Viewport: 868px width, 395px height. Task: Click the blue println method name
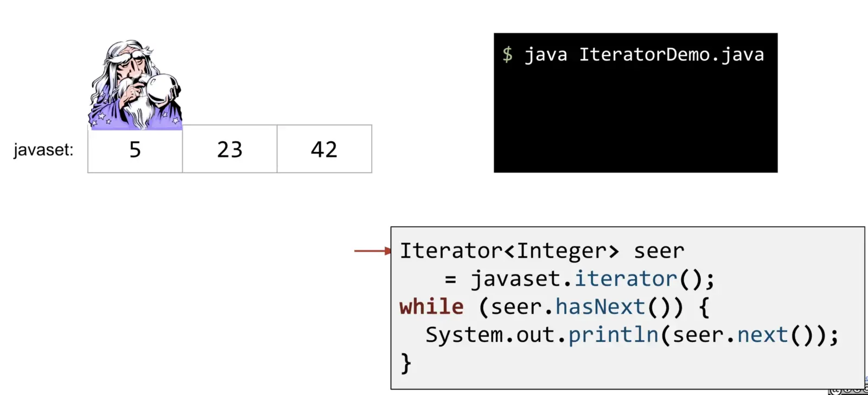click(614, 335)
